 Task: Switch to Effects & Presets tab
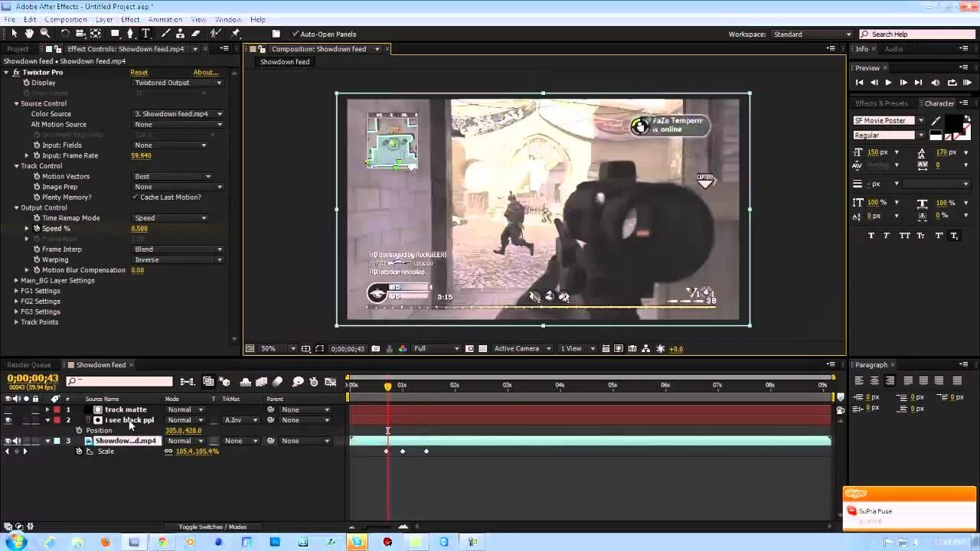coord(881,103)
